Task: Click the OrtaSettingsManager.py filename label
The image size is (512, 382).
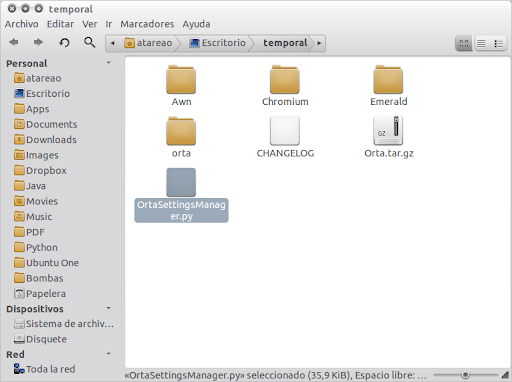Action: pos(181,210)
